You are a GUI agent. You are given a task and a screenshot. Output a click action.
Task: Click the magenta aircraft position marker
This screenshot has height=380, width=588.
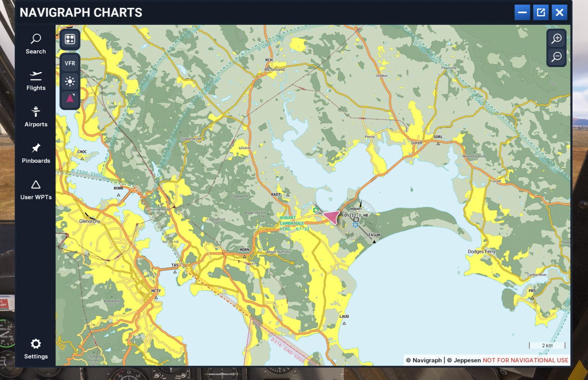[x=332, y=217]
